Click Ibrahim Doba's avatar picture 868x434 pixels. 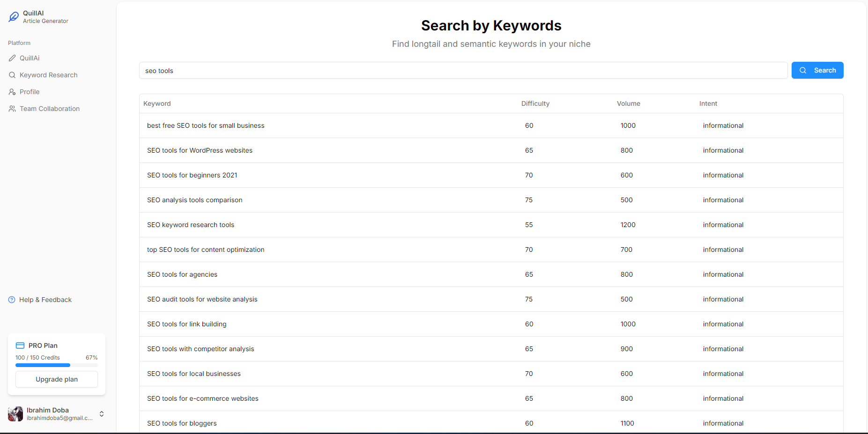click(15, 414)
